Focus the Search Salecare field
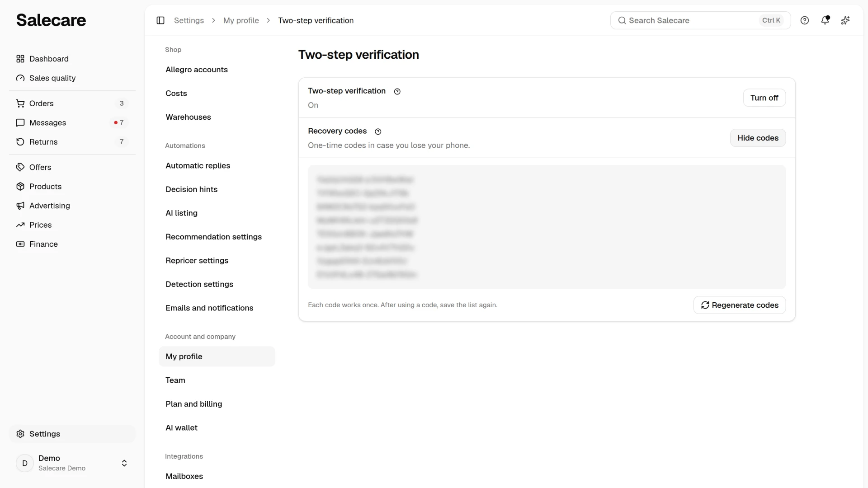Screen dimensions: 868x488 [x=700, y=20]
